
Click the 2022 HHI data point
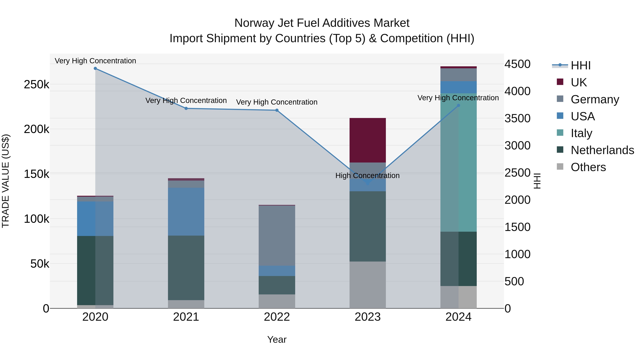coord(277,110)
